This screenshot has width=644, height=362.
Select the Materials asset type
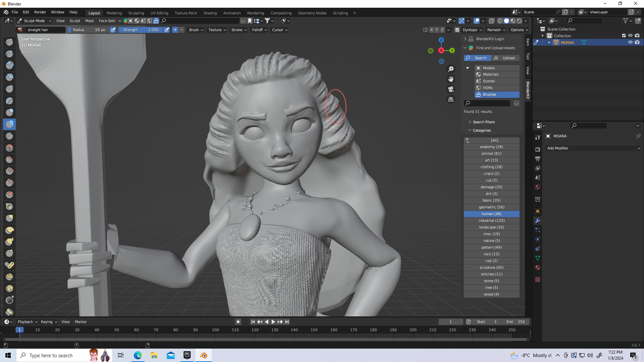coord(497,74)
